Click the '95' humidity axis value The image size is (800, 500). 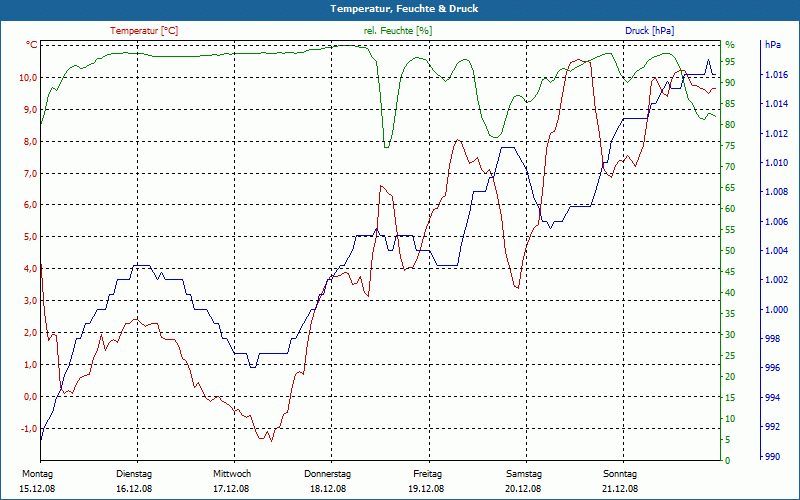[x=730, y=62]
